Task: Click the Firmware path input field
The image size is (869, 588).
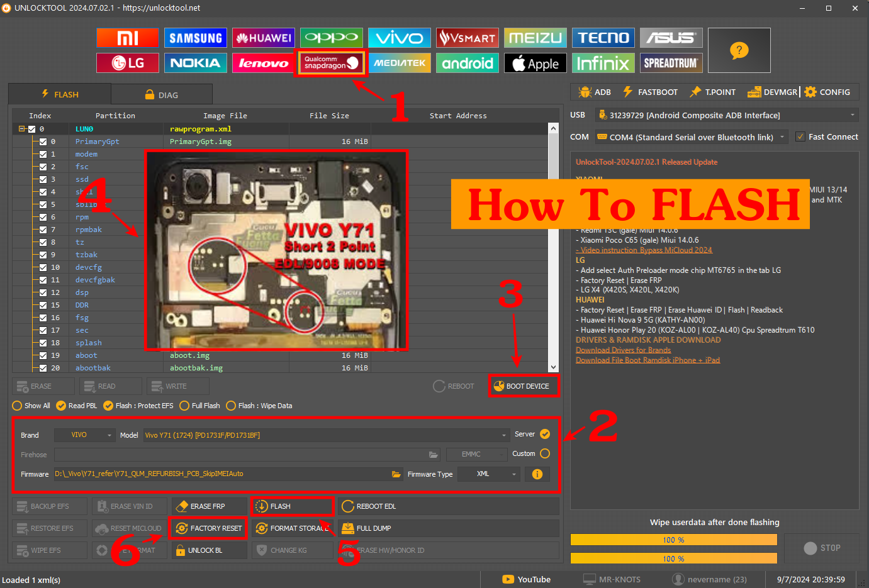Action: 221,474
